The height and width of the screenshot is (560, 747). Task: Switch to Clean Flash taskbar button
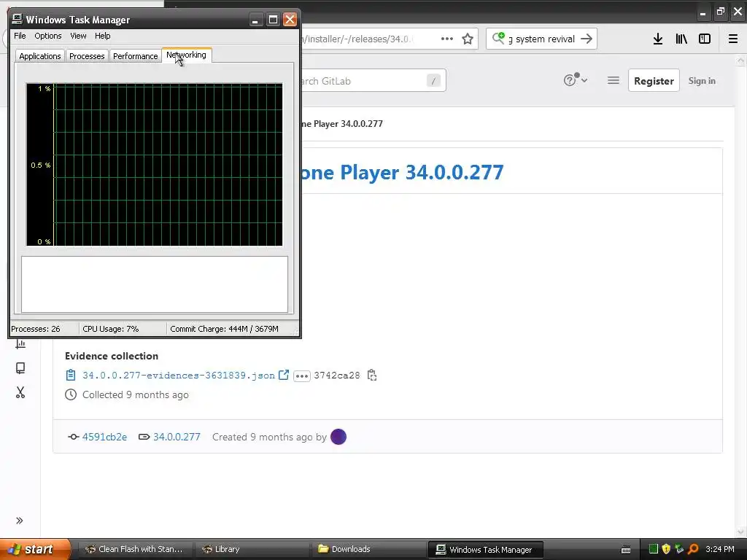(x=135, y=549)
